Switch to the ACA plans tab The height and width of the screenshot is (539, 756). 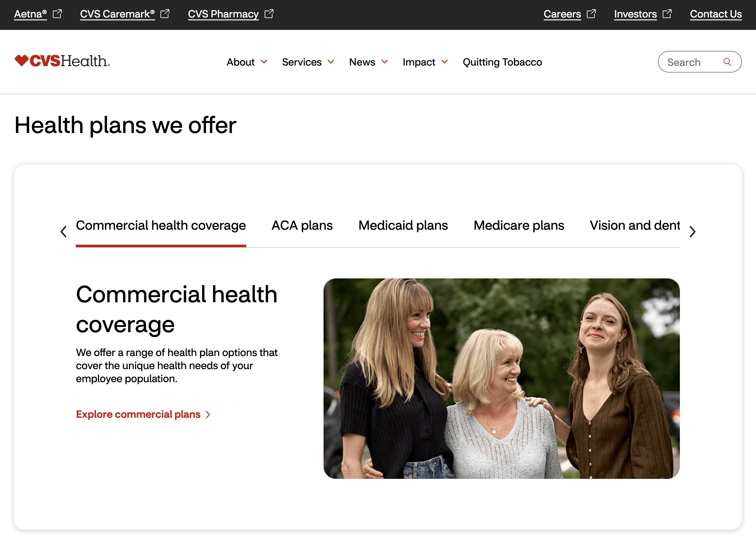pos(302,225)
